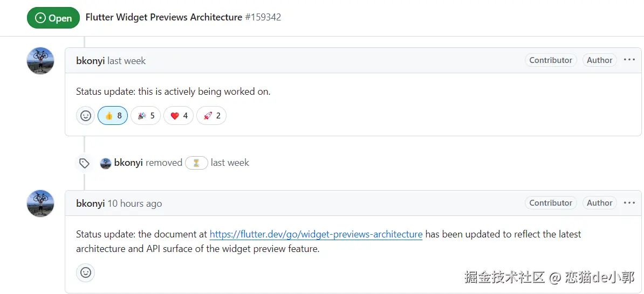
Task: Click the rocket reaction with 2
Action: click(211, 116)
